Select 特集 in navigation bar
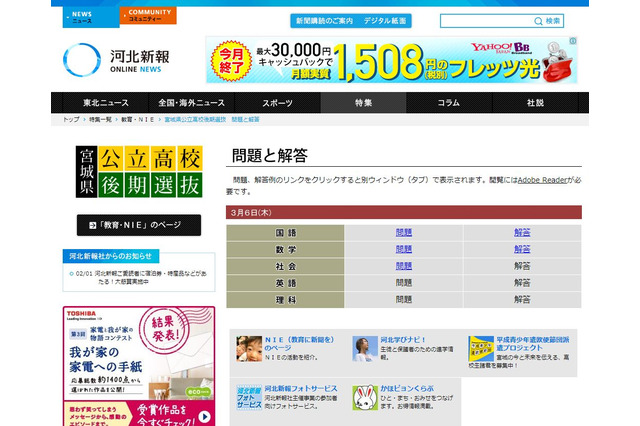The width and height of the screenshot is (640, 426). click(363, 103)
